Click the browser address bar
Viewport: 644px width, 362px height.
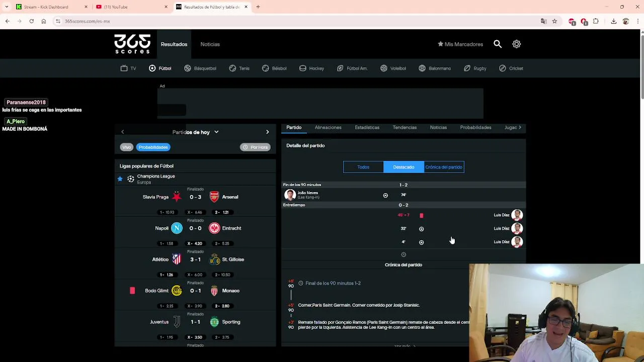[297, 21]
